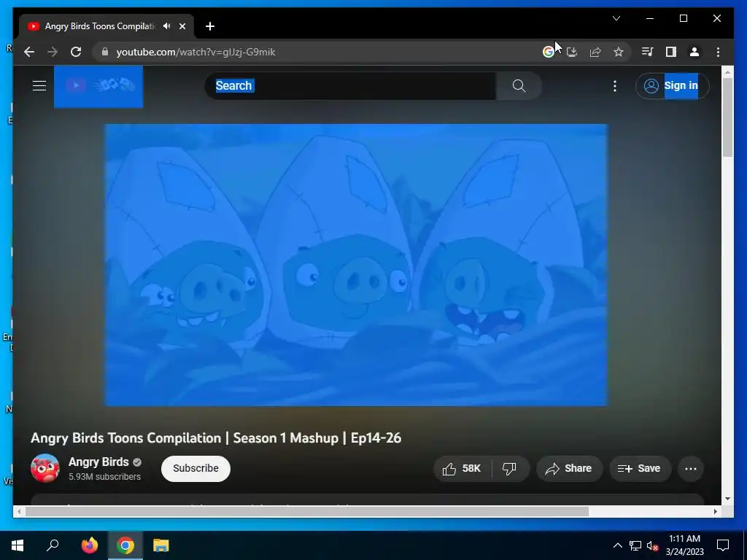Click the vertical scrollbar thumb
This screenshot has height=560, width=747.
coord(727,117)
